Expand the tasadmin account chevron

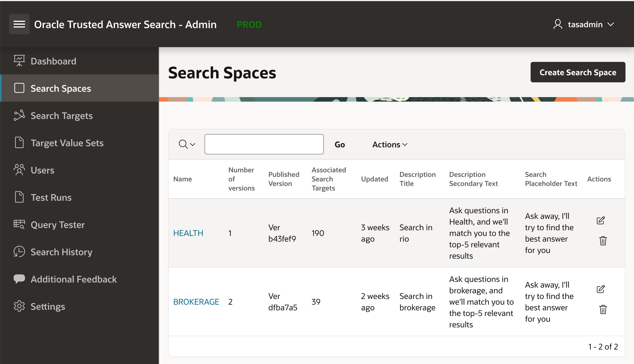coord(611,24)
